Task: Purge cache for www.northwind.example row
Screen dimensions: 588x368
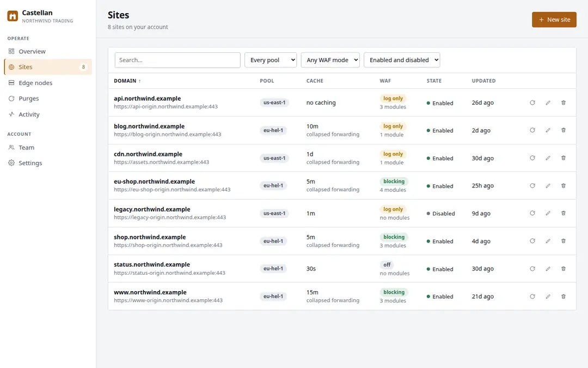Action: pyautogui.click(x=532, y=296)
